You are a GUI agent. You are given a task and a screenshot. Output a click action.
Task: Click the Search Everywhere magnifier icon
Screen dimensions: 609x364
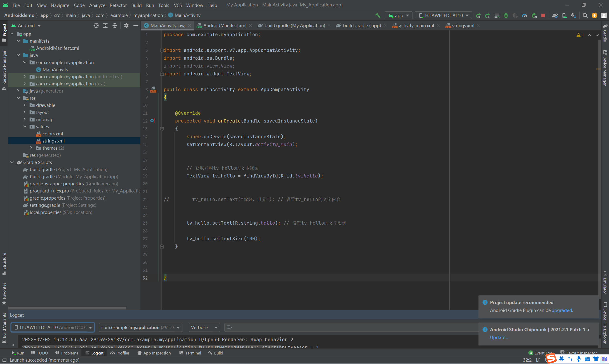coord(585,15)
